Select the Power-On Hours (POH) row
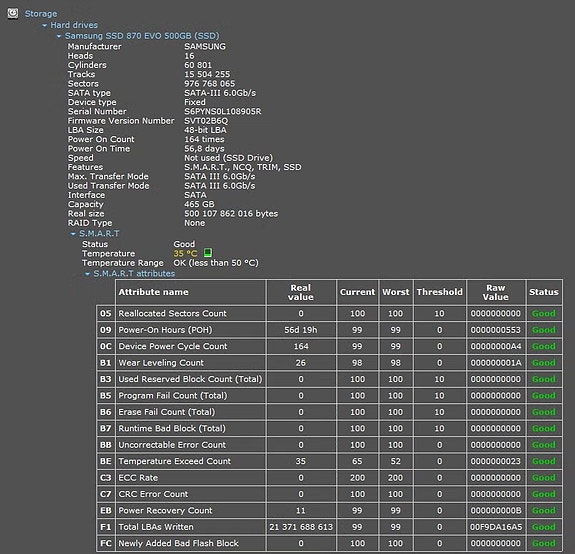This screenshot has width=575, height=554. click(x=329, y=330)
